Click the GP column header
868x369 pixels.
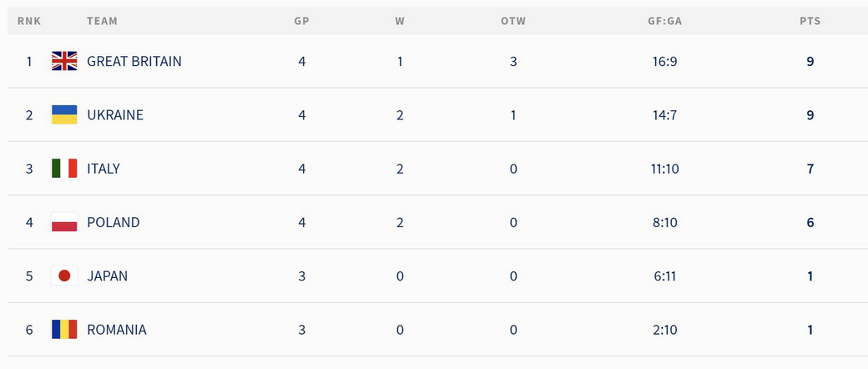tap(301, 21)
